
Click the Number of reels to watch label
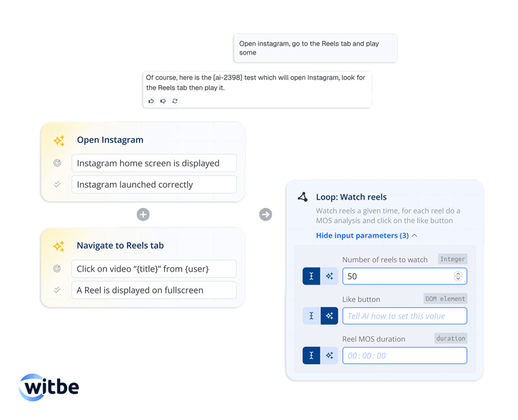tap(385, 260)
